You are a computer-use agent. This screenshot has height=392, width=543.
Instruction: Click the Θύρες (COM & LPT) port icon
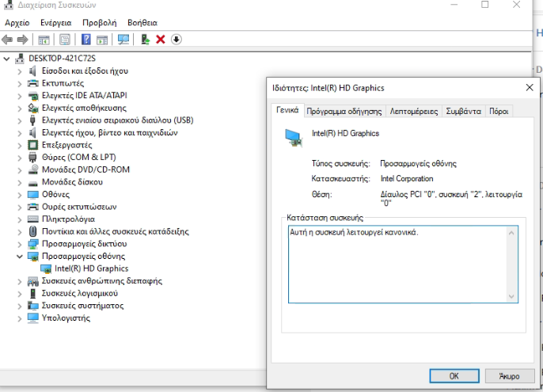point(33,158)
